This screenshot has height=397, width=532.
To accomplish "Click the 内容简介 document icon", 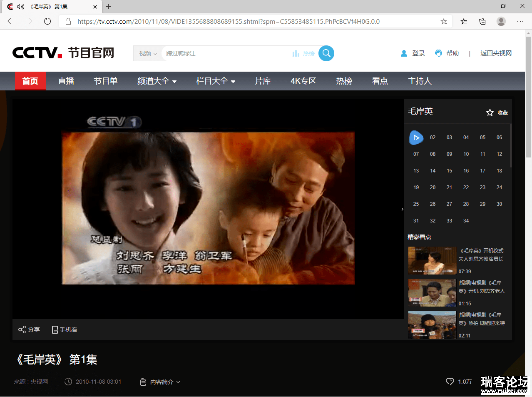I will coord(143,382).
